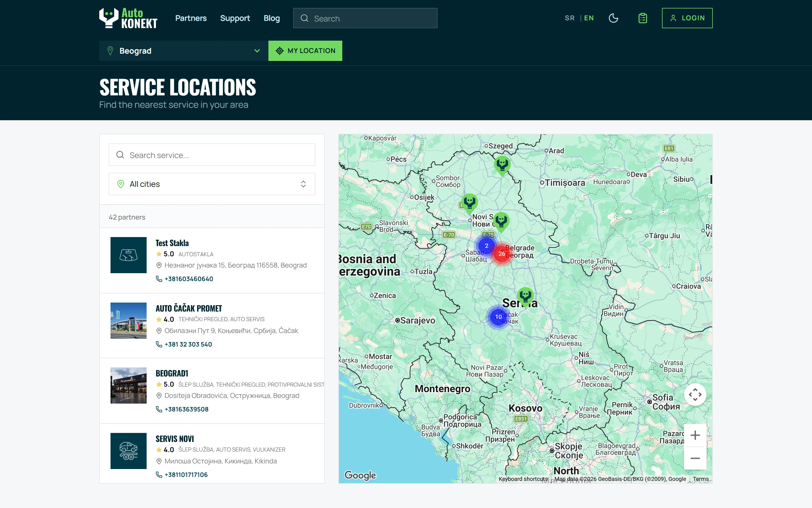Image resolution: width=812 pixels, height=508 pixels.
Task: Click address pin icon of Test Stakla
Action: point(159,265)
